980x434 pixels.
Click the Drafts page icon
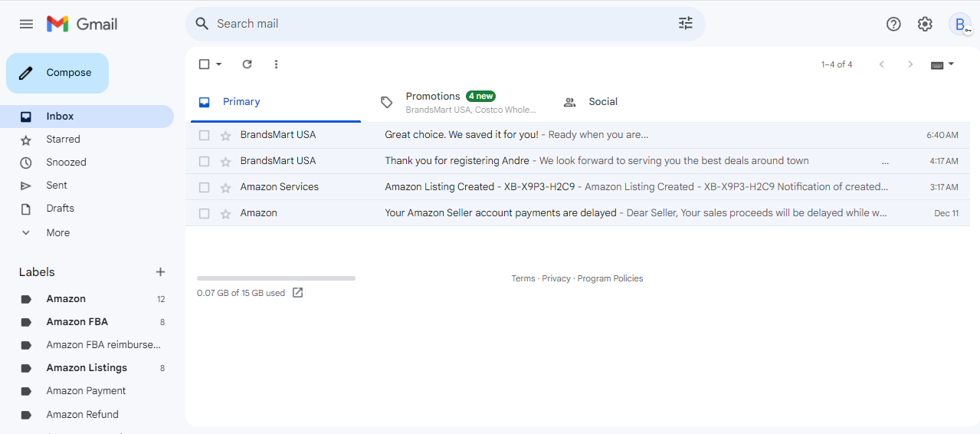click(26, 209)
